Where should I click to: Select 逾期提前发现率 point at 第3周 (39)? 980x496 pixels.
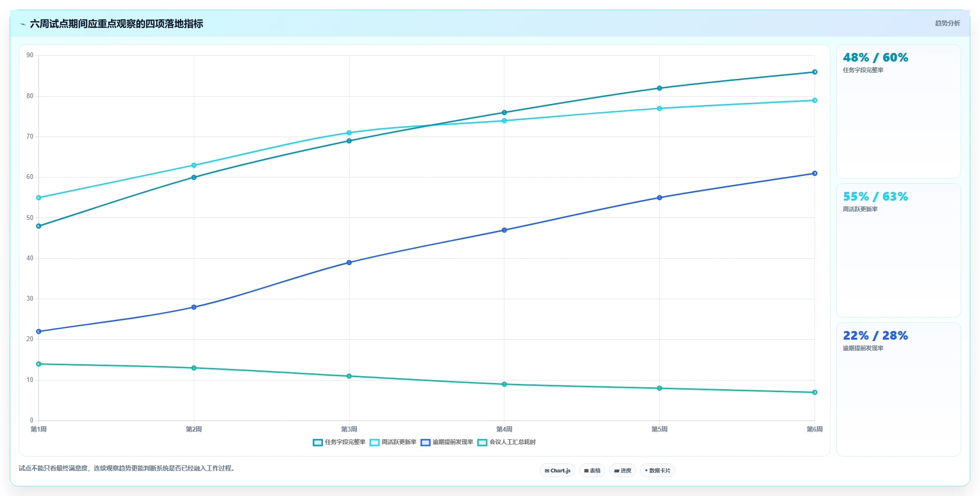pos(349,263)
